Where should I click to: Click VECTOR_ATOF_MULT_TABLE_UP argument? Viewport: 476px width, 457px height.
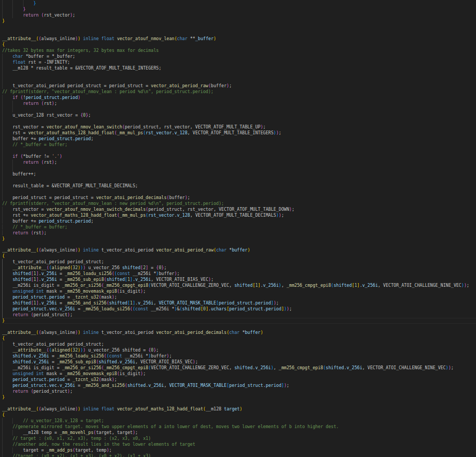[230, 127]
